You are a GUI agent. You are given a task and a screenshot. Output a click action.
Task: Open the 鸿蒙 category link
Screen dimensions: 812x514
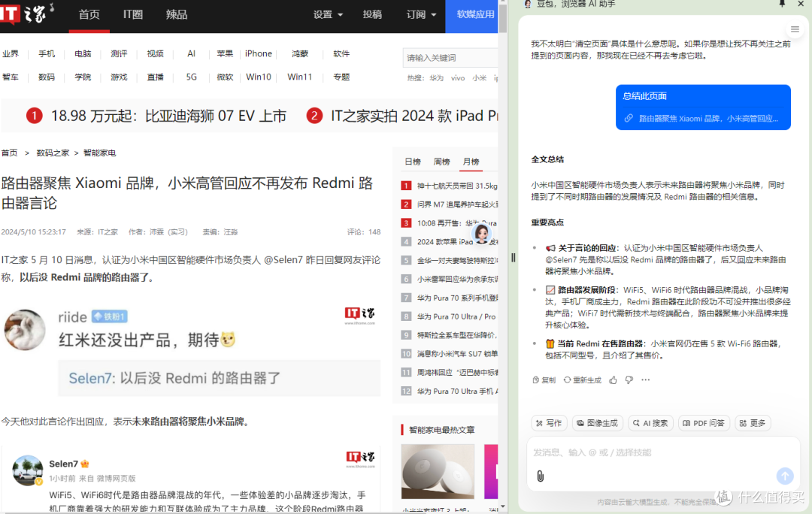coord(300,54)
